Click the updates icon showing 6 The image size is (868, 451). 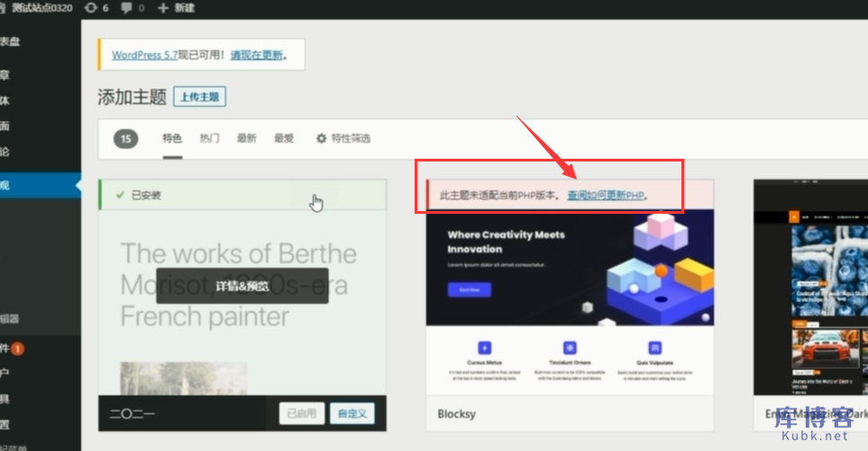(x=90, y=8)
